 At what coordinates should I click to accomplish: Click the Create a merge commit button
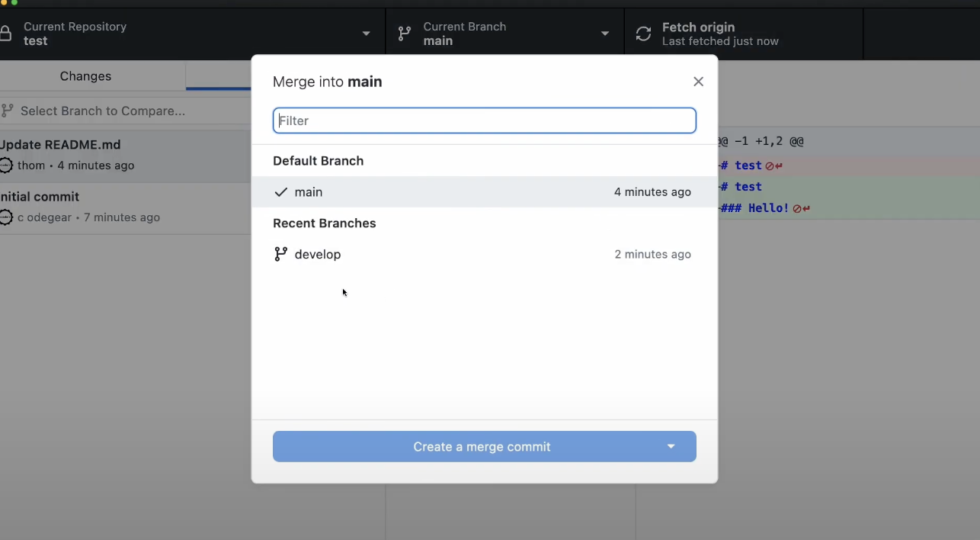[x=482, y=446]
